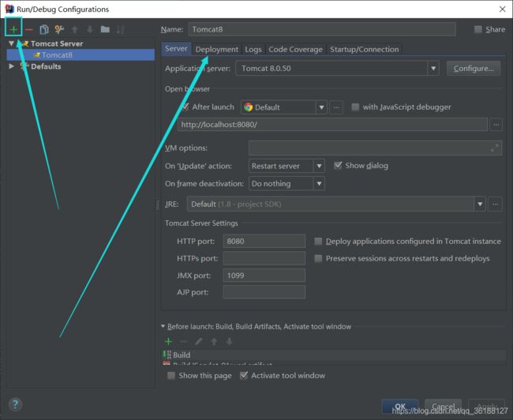Enable Preserve sessions across restarts and redeploys

tap(318, 259)
